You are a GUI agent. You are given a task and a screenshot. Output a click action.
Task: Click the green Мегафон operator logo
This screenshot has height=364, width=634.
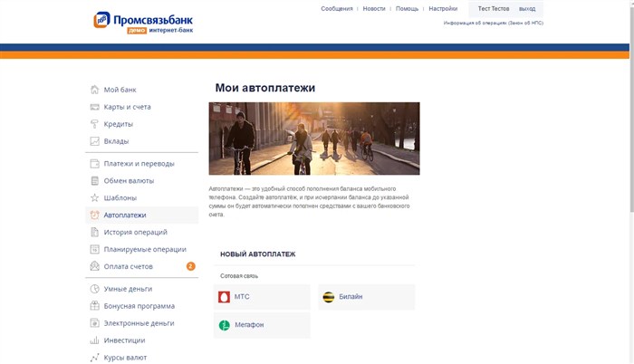pos(225,325)
